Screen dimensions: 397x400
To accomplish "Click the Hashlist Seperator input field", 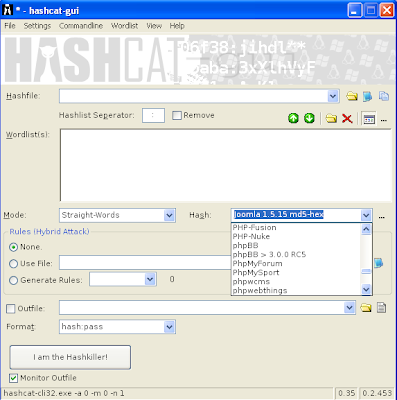I will pos(153,115).
